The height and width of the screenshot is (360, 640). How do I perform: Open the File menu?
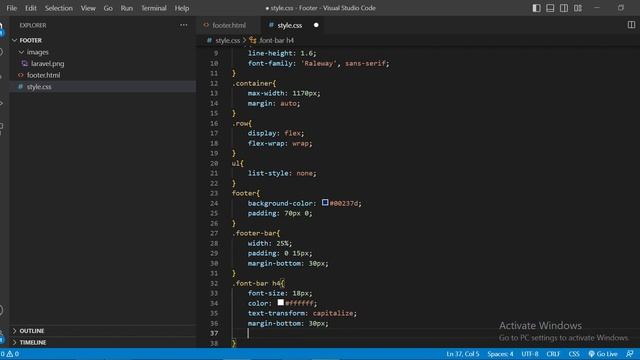pos(11,8)
